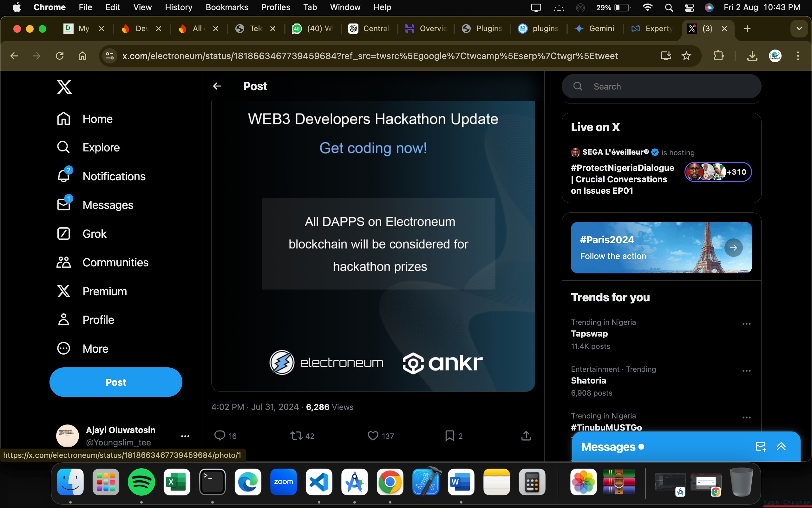This screenshot has width=812, height=508.
Task: Open Spotify from the Dock
Action: point(141,482)
